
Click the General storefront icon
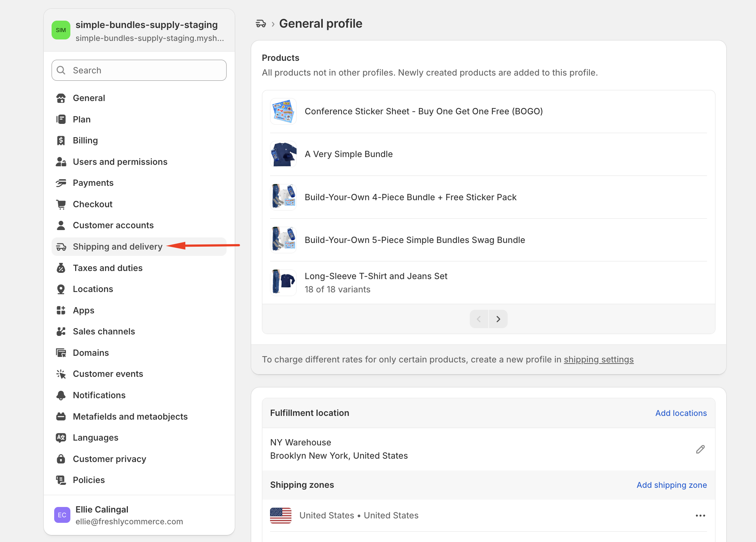61,98
